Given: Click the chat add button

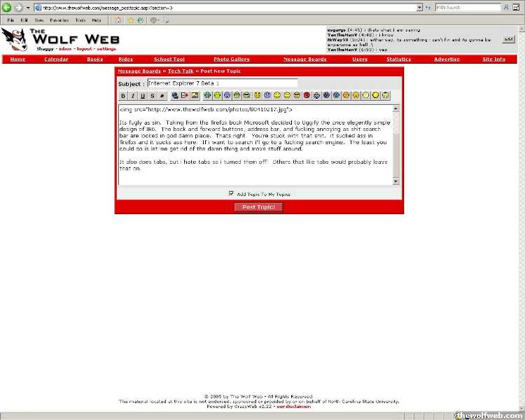Looking at the screenshot, I should pos(508,39).
